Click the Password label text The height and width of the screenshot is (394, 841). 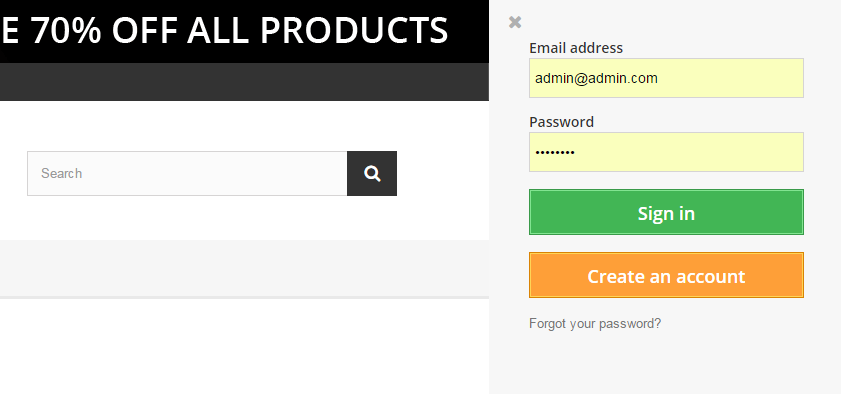click(562, 122)
